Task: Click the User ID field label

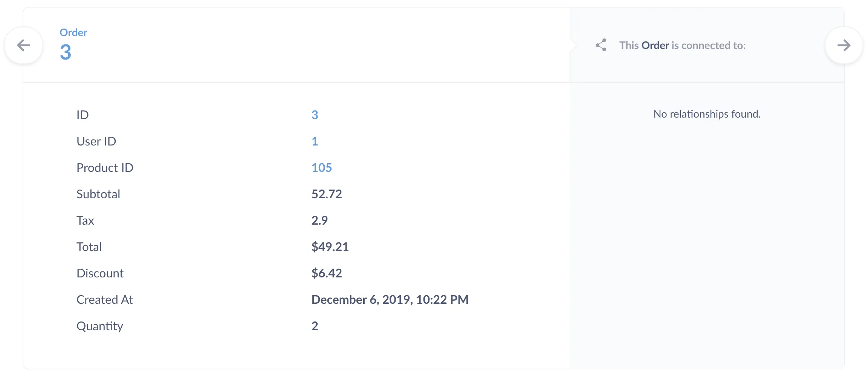Action: pyautogui.click(x=96, y=141)
